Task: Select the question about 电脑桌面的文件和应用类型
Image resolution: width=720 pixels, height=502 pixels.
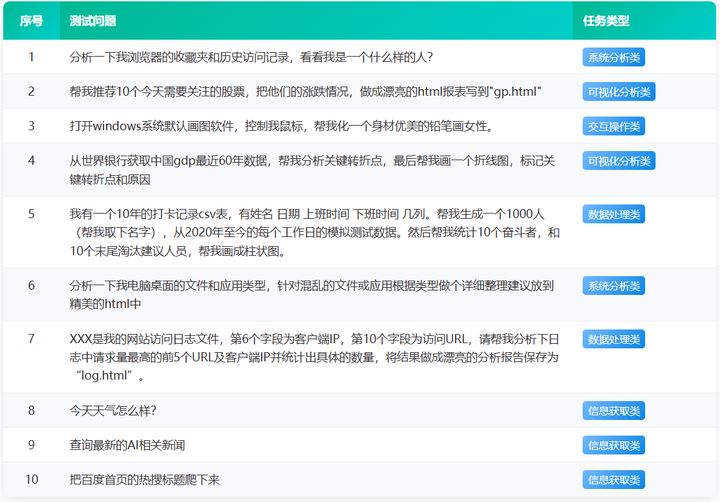Action: coord(312,294)
